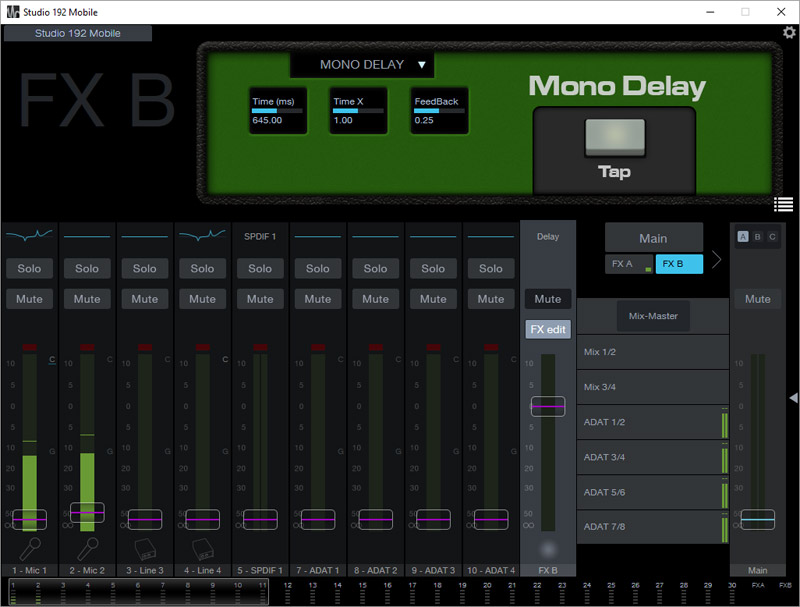
Task: Mute the Mic 2 channel
Action: pyautogui.click(x=87, y=298)
